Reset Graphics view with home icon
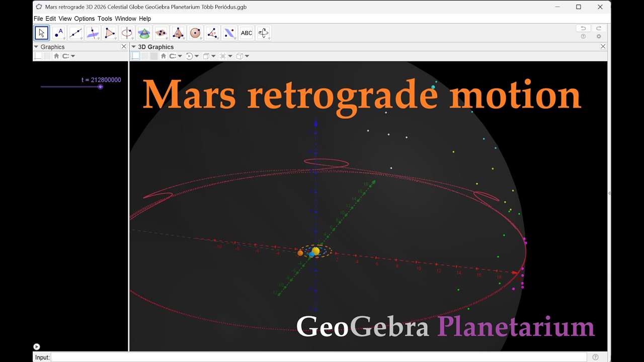Screen dimensions: 644x362 [56, 56]
